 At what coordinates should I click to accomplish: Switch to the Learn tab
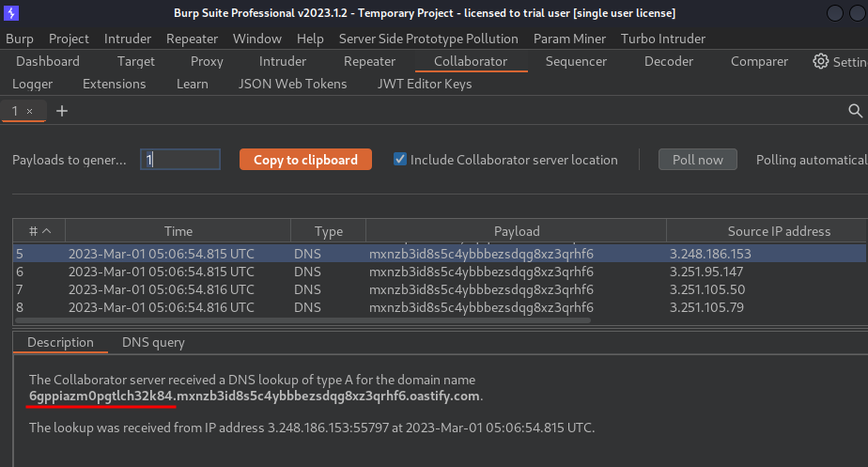(x=192, y=85)
